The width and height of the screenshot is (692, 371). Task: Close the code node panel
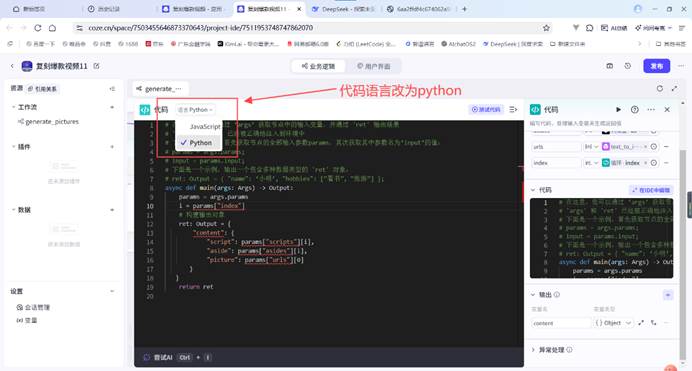667,109
